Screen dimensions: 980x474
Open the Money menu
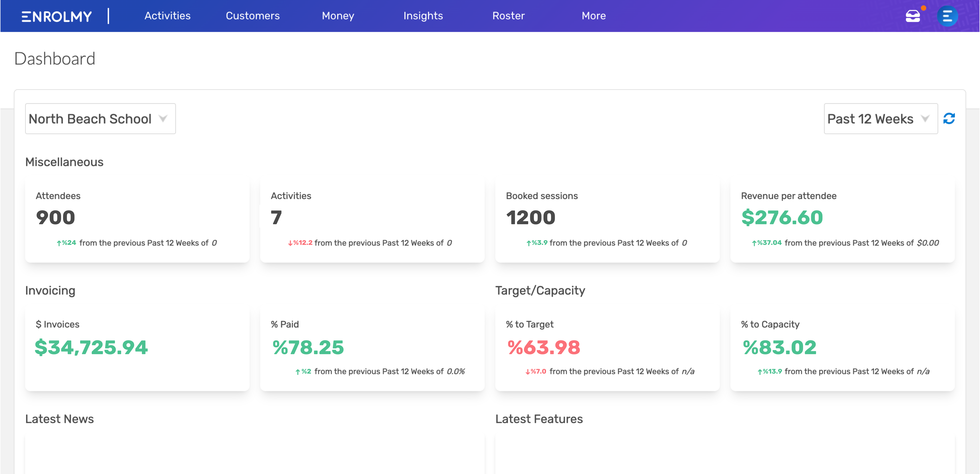click(338, 16)
